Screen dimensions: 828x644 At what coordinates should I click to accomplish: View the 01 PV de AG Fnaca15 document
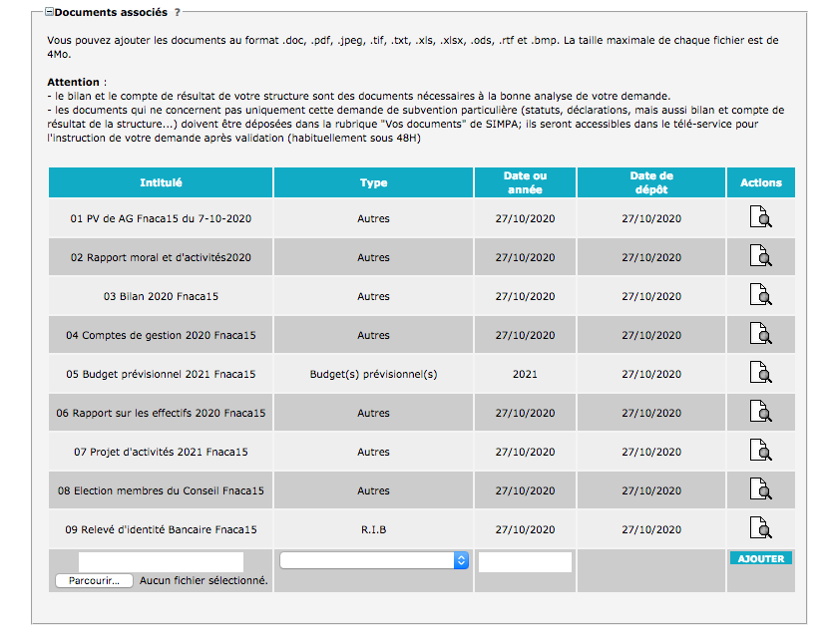point(760,218)
